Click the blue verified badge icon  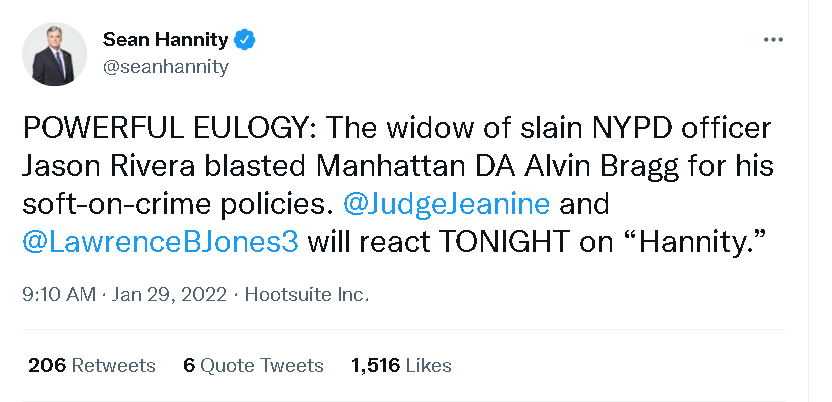click(x=245, y=41)
